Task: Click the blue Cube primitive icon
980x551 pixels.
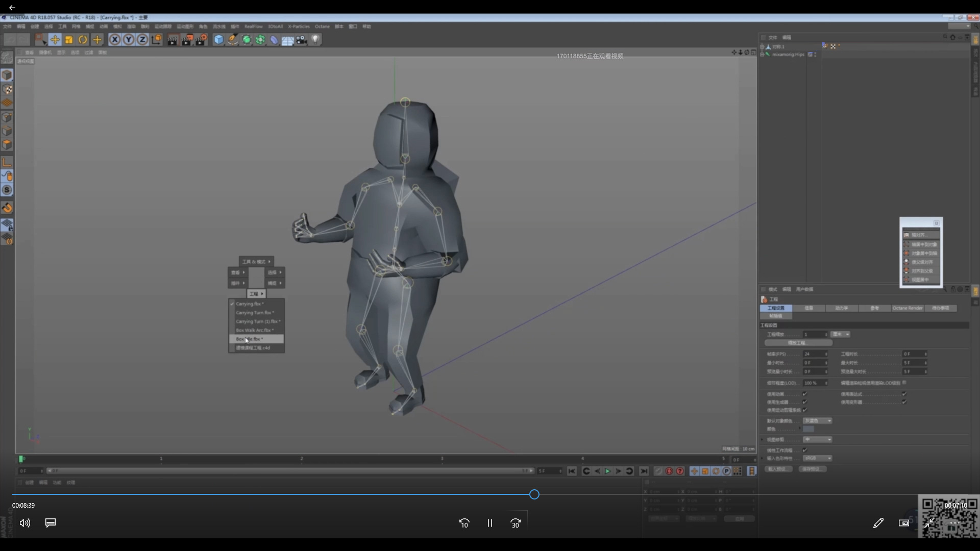Action: click(219, 40)
